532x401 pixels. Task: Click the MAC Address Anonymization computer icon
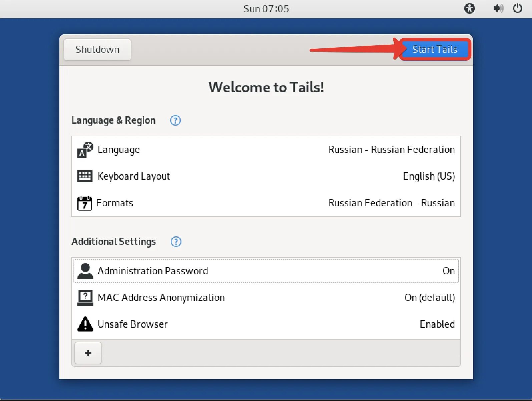85,297
